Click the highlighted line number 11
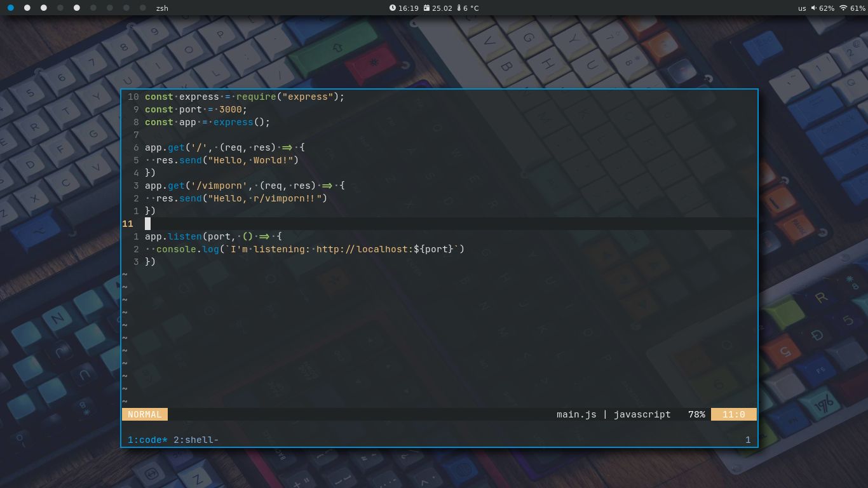This screenshot has width=868, height=488. [128, 224]
